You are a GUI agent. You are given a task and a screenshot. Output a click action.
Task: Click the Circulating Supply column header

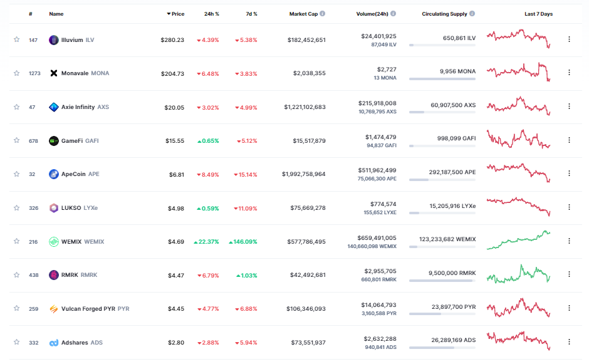coord(444,14)
